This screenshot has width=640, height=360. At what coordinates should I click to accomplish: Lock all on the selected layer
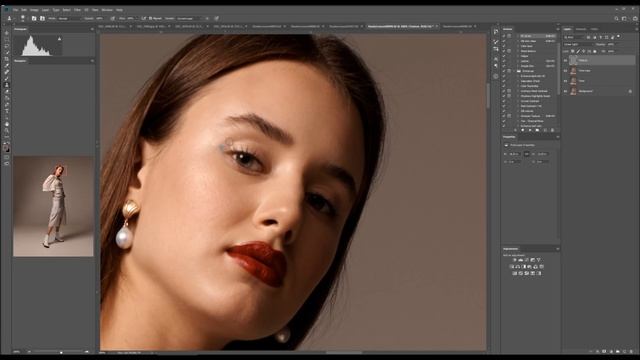click(x=595, y=51)
